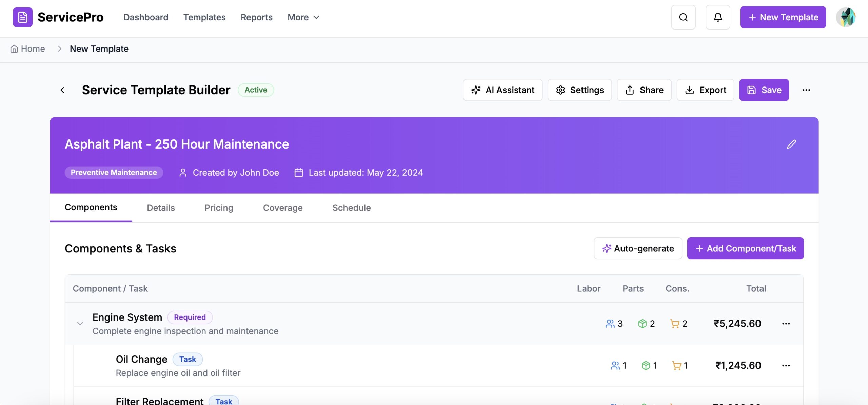Click the Preventive Maintenance tag
Viewport: 868px width, 405px height.
[114, 173]
